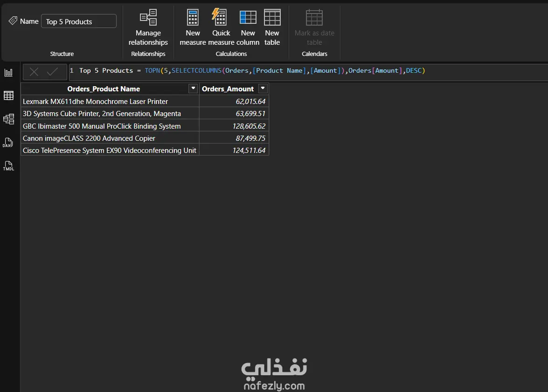Select Lexmark MX611dhe Monochrome Laser Printer cell
The image size is (548, 392).
(x=110, y=101)
